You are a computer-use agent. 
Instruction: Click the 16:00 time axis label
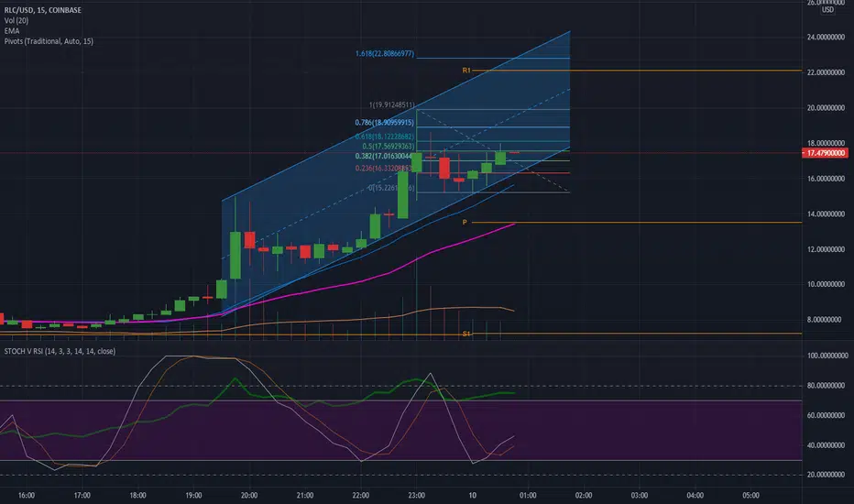(27, 495)
